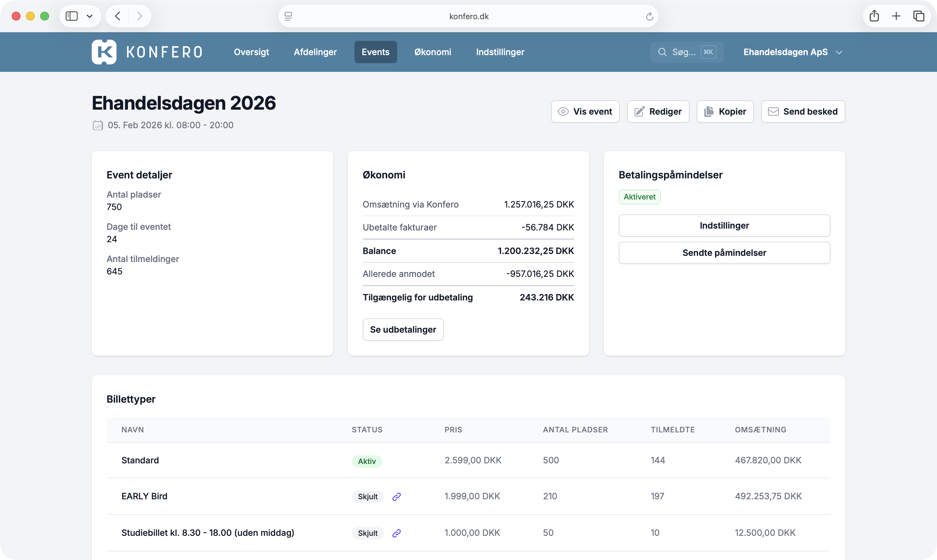
Task: Switch to the Afdelinger navigation tab
Action: pyautogui.click(x=315, y=52)
